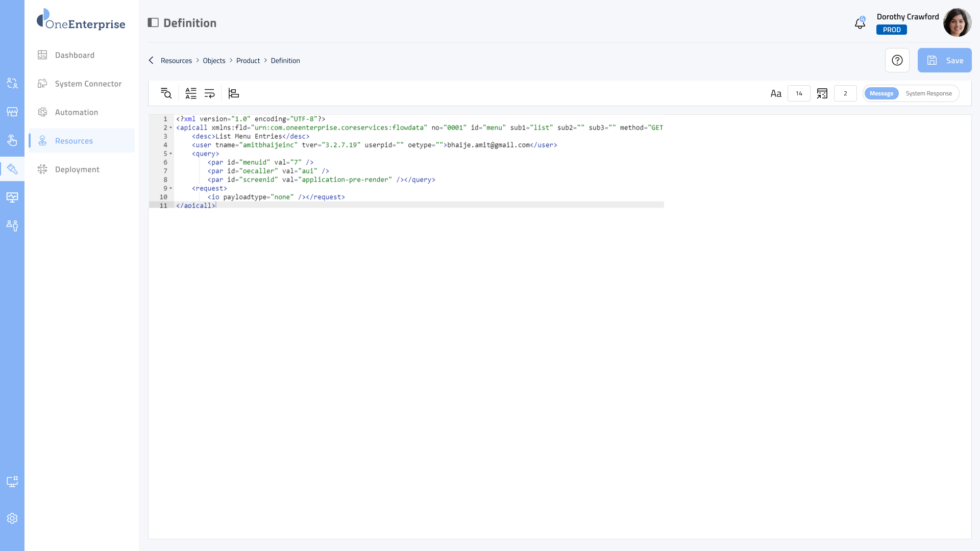Open settings gear in left rail
The height and width of the screenshot is (551, 980).
point(12,518)
